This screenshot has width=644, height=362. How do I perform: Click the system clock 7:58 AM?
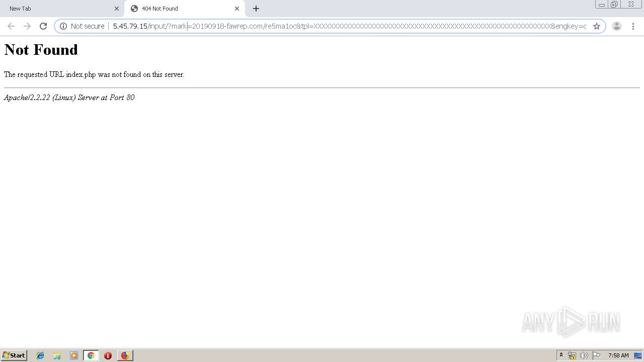click(x=618, y=355)
